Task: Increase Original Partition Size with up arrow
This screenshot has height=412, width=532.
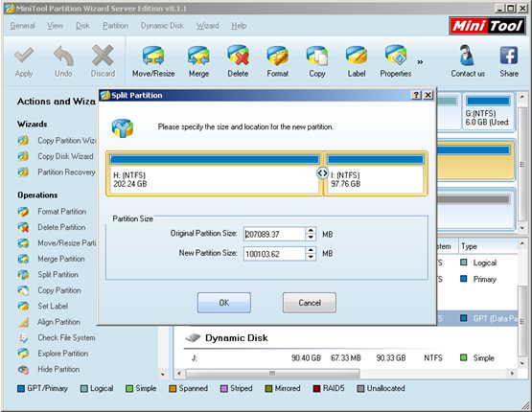Action: 311,230
